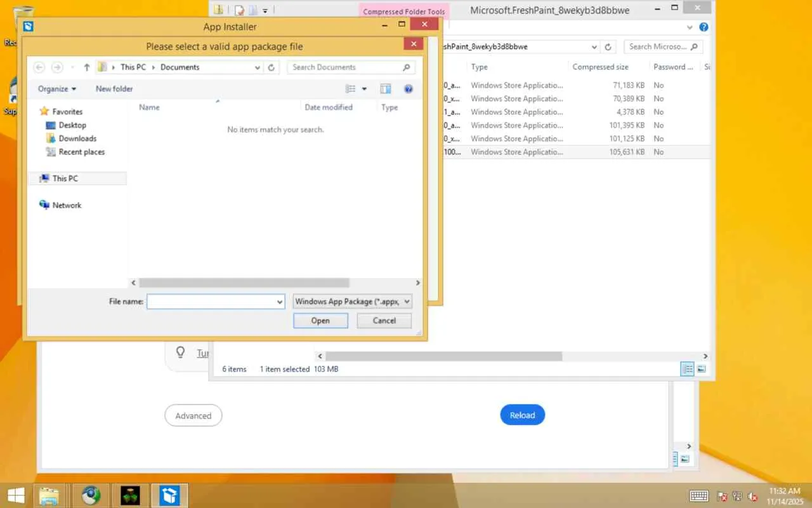Refresh the Documents folder in the file dialog

pos(272,67)
